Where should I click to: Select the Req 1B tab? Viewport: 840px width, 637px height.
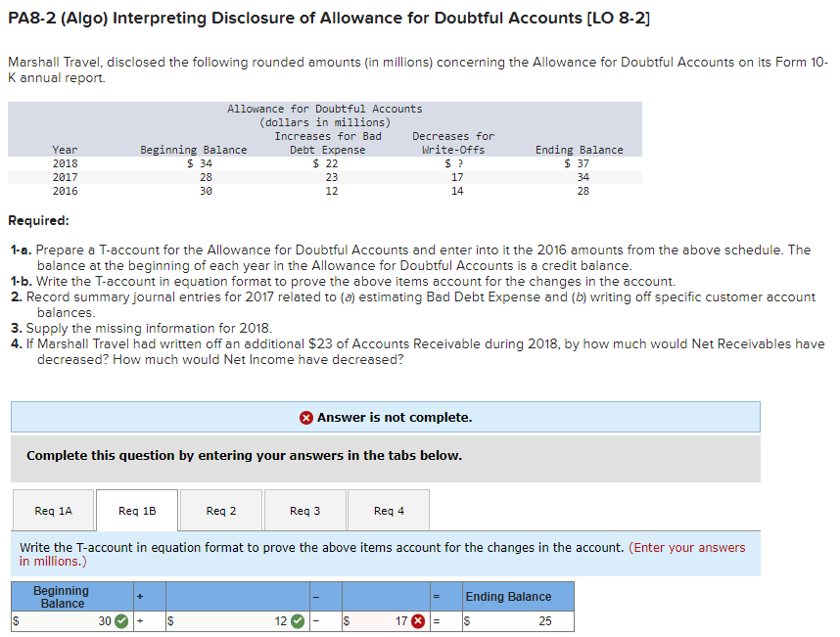click(x=137, y=510)
